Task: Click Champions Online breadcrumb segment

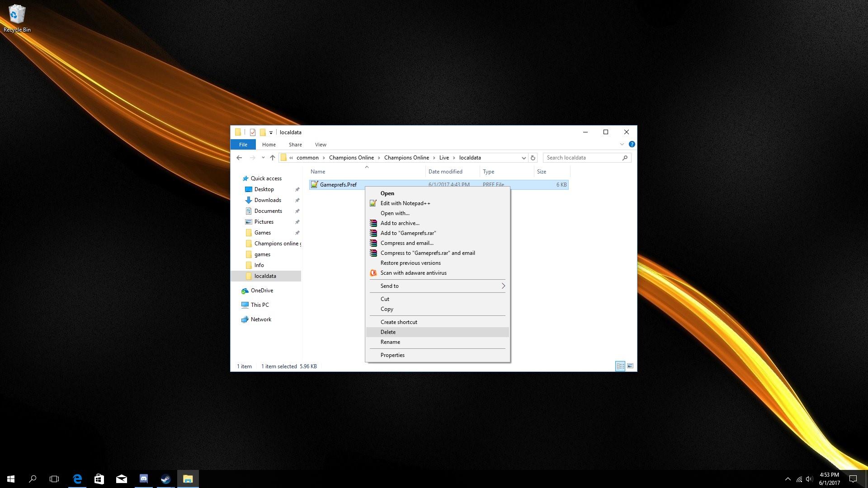Action: point(351,158)
